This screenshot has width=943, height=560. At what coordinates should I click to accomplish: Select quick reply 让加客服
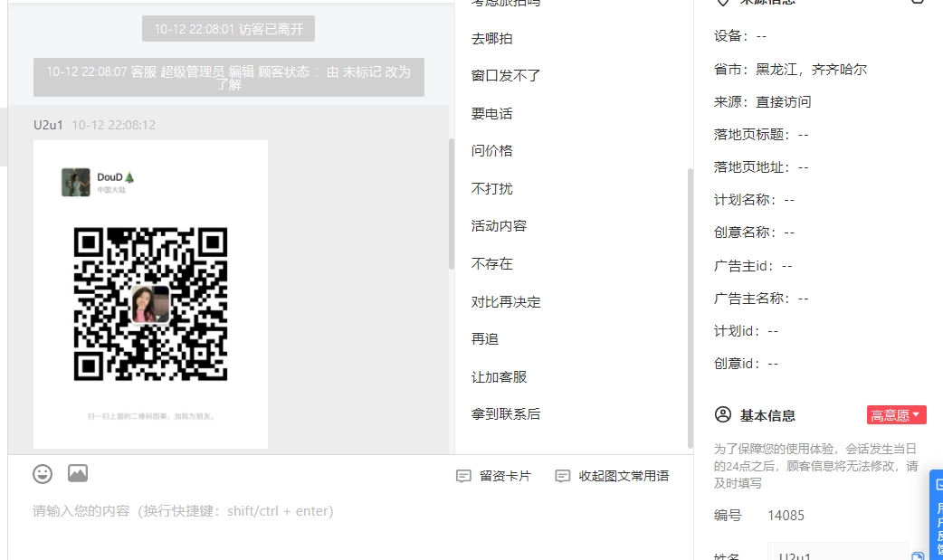500,377
